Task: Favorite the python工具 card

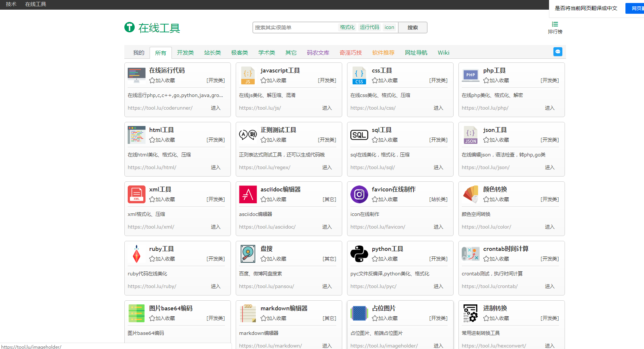Action: tap(385, 259)
